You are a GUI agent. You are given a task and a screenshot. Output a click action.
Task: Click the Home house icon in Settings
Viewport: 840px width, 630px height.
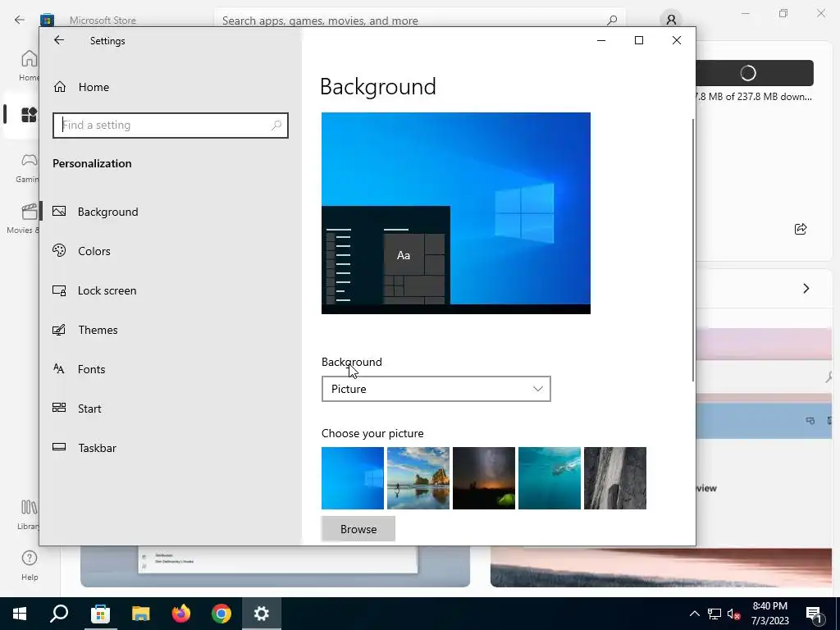pyautogui.click(x=59, y=86)
